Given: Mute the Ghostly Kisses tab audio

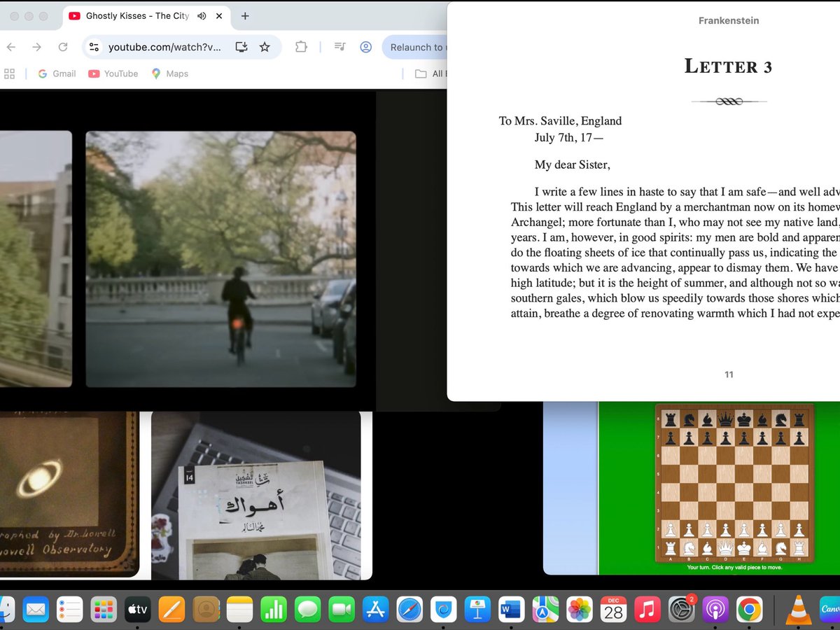Looking at the screenshot, I should tap(202, 16).
